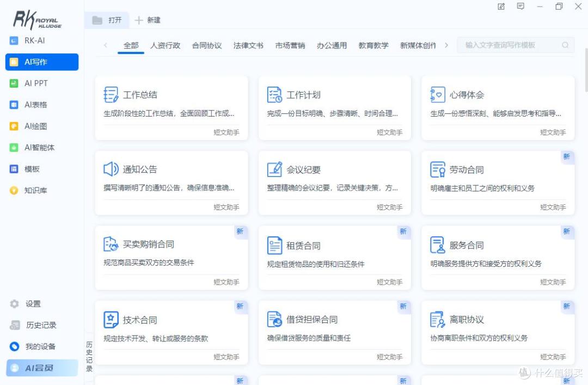Show previous categories with left chevron
The height and width of the screenshot is (385, 588).
[x=106, y=45]
